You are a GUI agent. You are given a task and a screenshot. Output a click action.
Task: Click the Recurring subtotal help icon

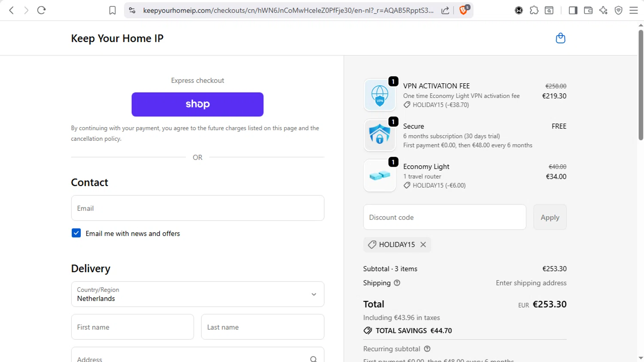pos(427,349)
